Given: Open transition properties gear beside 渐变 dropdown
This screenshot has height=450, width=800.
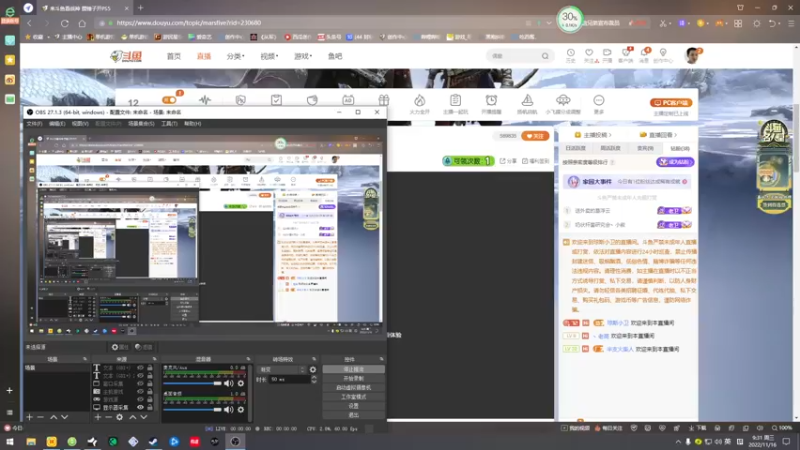Looking at the screenshot, I should click(313, 369).
